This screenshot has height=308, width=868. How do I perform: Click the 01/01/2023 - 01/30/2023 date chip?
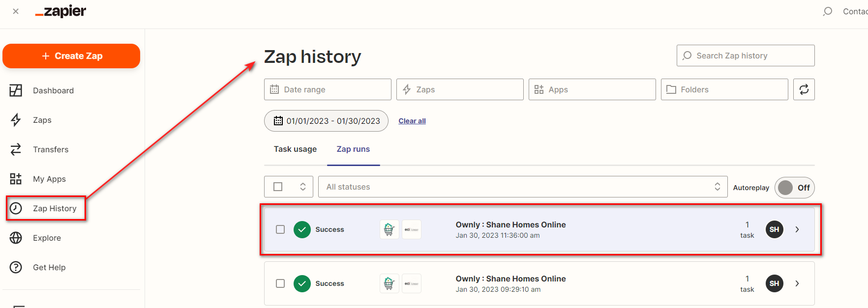326,121
